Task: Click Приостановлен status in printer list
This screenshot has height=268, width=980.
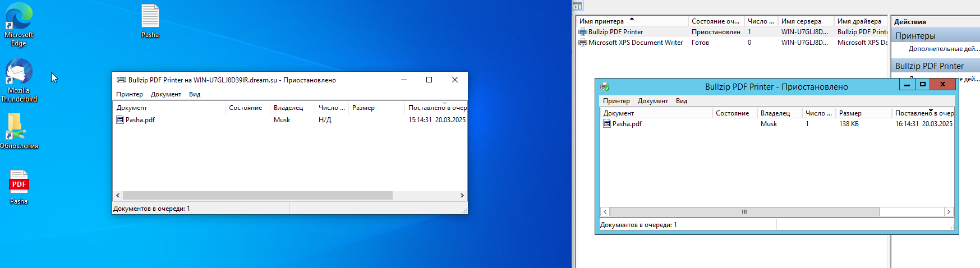Action: click(716, 32)
